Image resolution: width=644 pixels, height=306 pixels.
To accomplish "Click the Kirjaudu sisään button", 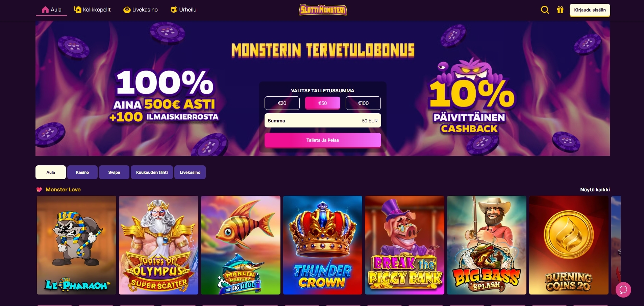I will coord(590,10).
